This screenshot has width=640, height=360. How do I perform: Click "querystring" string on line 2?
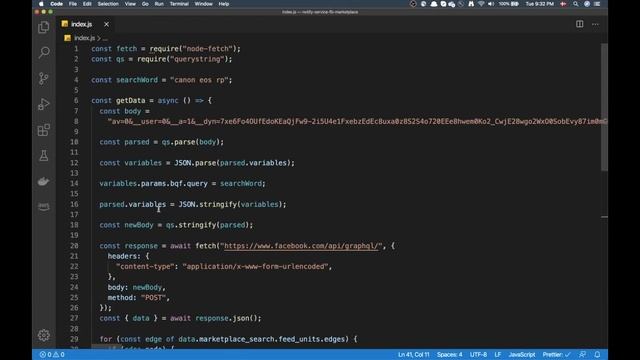[197, 59]
